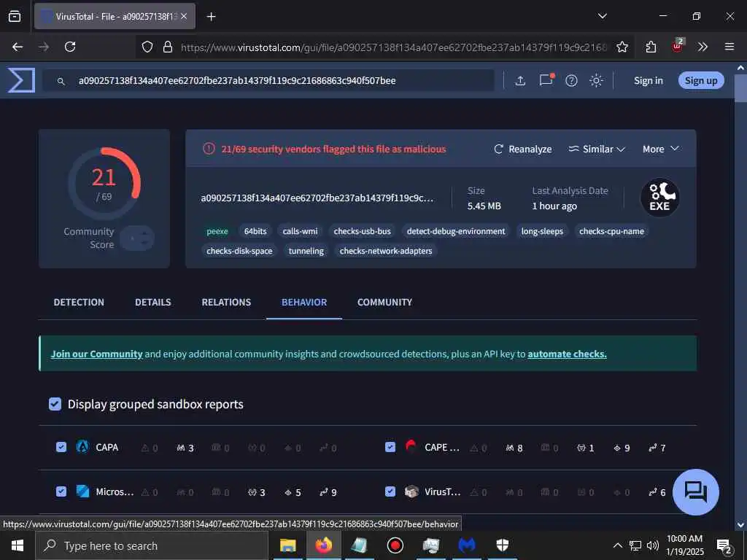Click the tunneling tag

click(x=306, y=251)
